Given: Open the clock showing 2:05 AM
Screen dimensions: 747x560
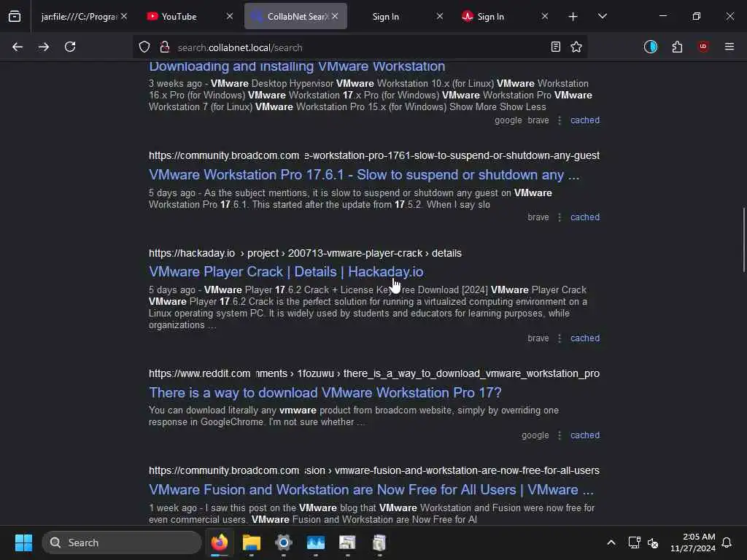Looking at the screenshot, I should [693, 542].
